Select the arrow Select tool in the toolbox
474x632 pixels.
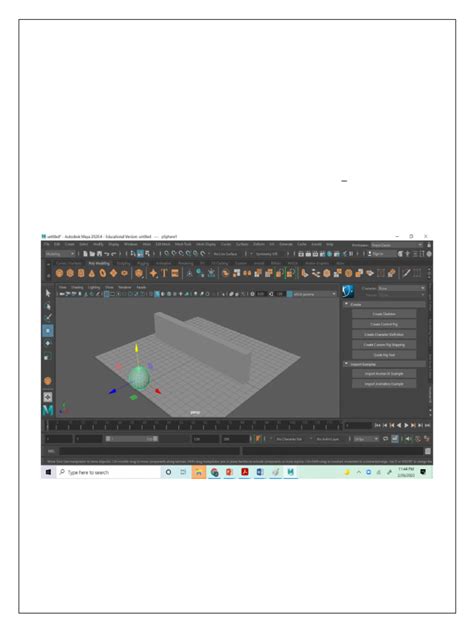coord(48,293)
